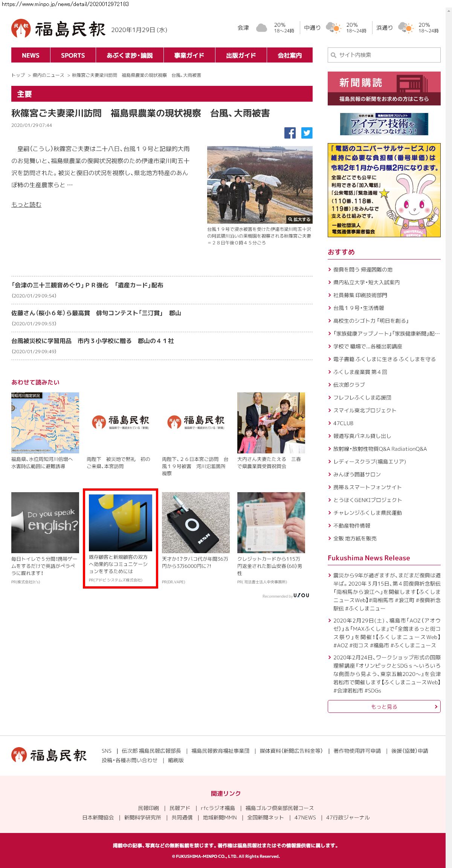Click 媒体資料(新聞広告料金等) footer link
The width and height of the screenshot is (452, 868).
[x=291, y=751]
